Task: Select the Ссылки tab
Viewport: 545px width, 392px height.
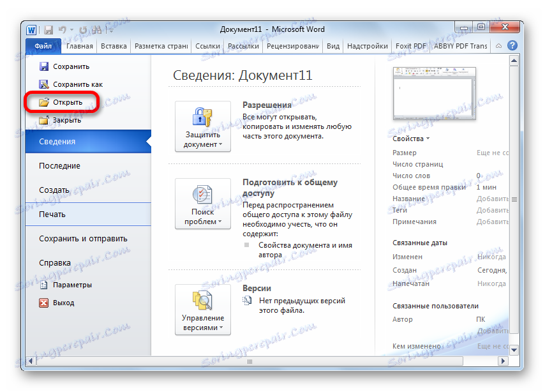Action: pos(207,46)
